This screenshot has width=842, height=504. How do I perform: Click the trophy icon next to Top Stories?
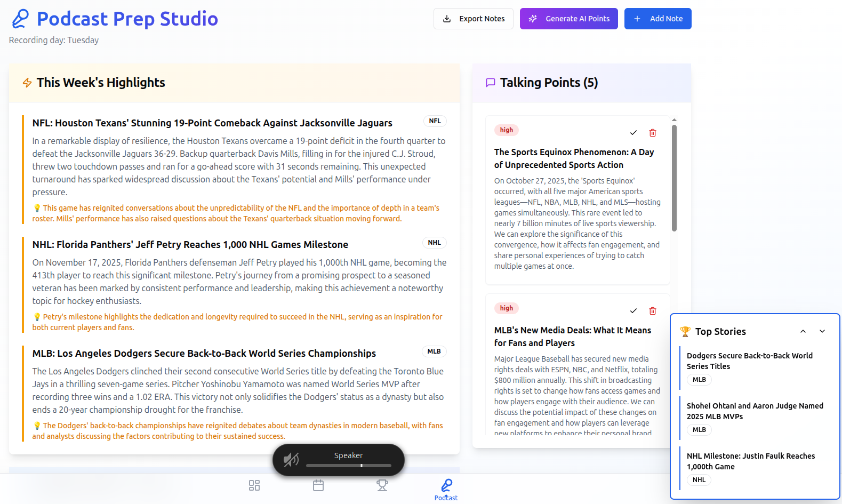pos(685,331)
